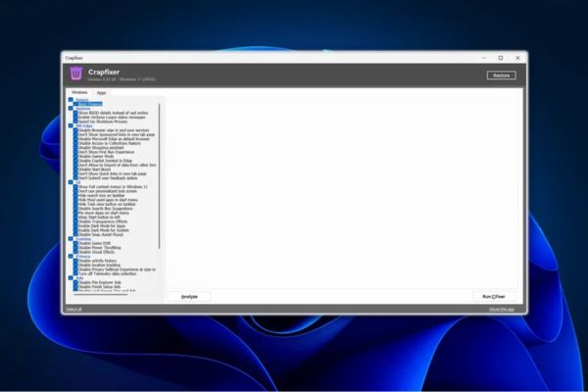The width and height of the screenshot is (588, 392).
Task: Select Show Full context menus in Windows 11
Action: click(x=113, y=187)
